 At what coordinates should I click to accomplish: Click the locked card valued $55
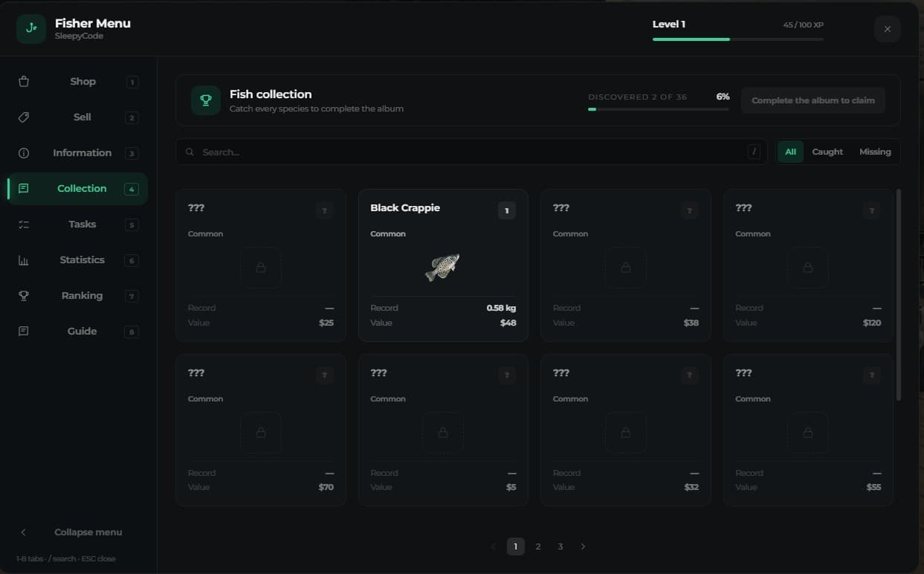[808, 430]
